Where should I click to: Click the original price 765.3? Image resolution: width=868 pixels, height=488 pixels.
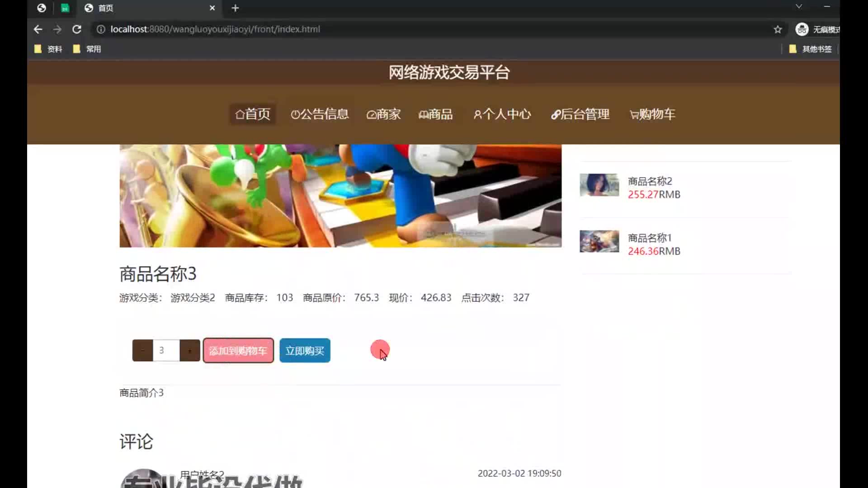tap(367, 298)
